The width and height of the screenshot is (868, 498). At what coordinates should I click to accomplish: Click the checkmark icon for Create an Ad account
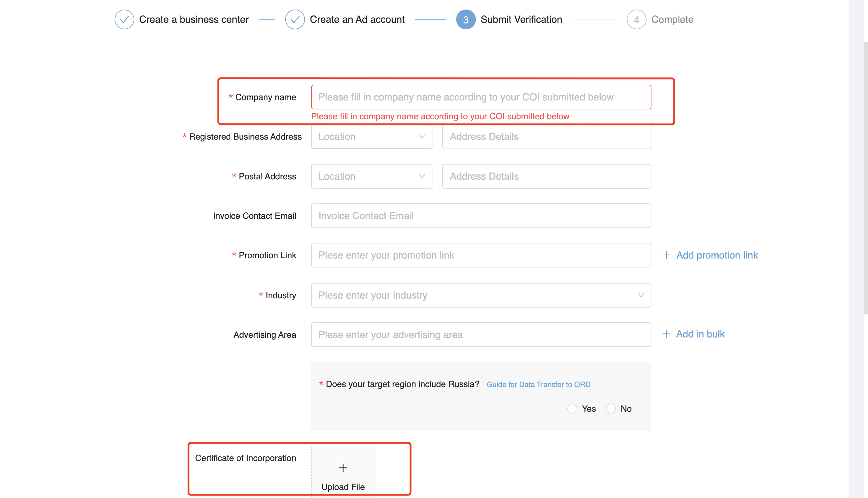(x=295, y=19)
